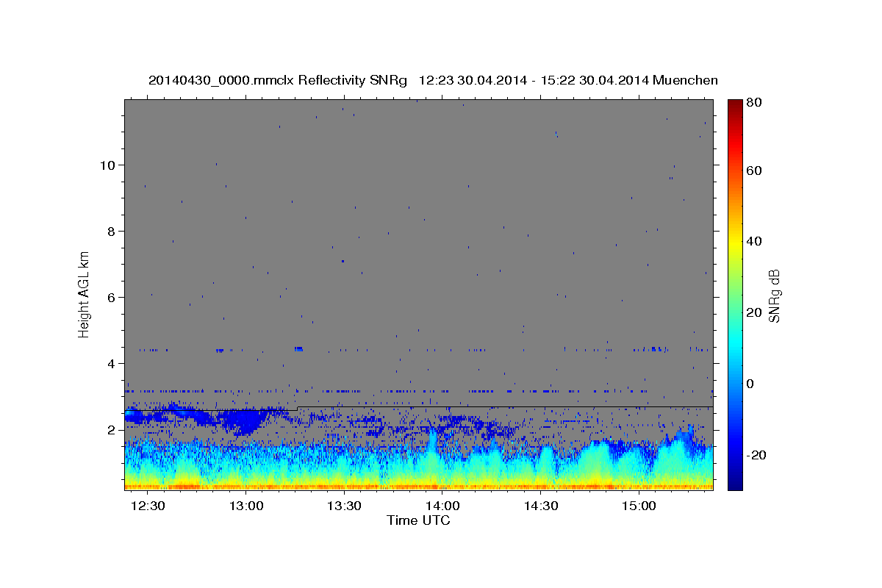Click the 14:00 time tick label
Viewport: 882px width, 588px height.
pos(442,506)
